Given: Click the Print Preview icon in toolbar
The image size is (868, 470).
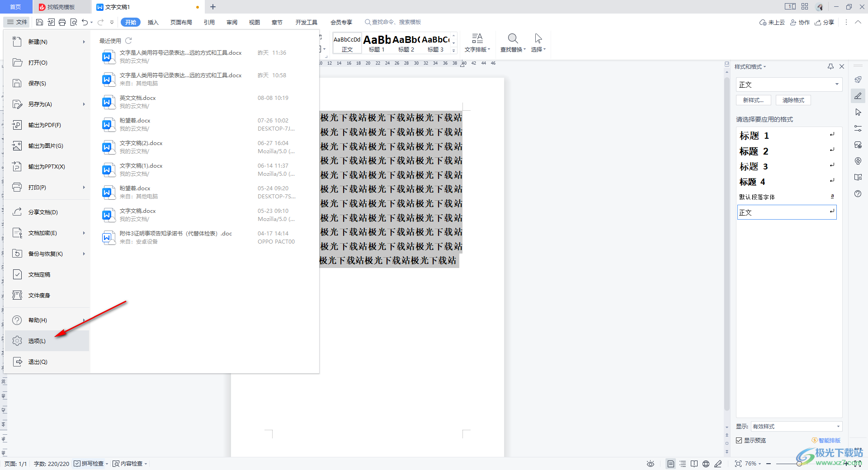Looking at the screenshot, I should tap(73, 22).
